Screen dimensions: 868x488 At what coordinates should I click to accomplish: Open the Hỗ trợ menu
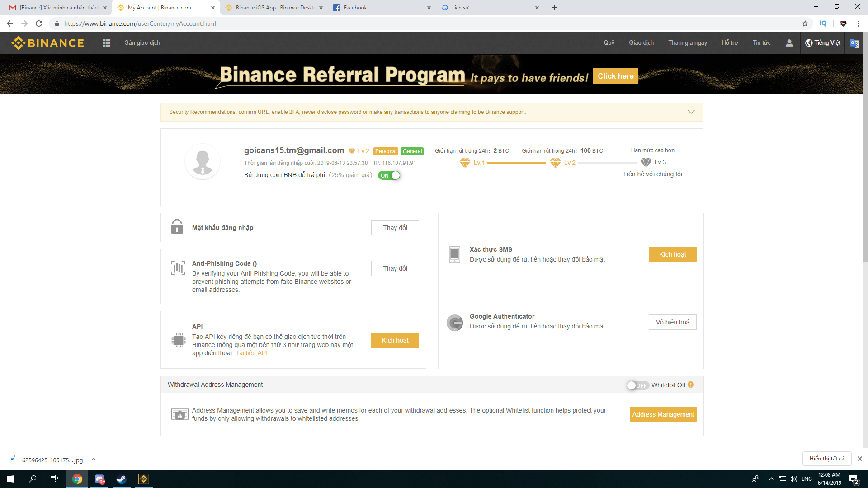click(x=729, y=43)
